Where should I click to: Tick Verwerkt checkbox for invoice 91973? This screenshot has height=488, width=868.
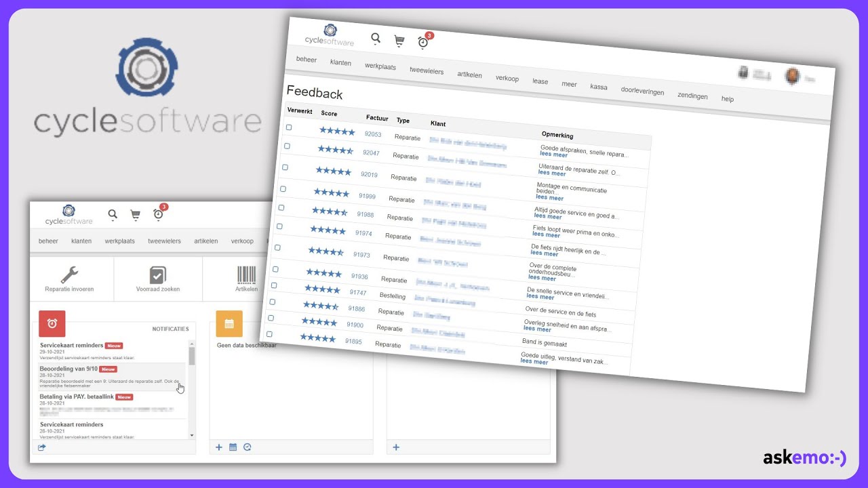(x=277, y=247)
